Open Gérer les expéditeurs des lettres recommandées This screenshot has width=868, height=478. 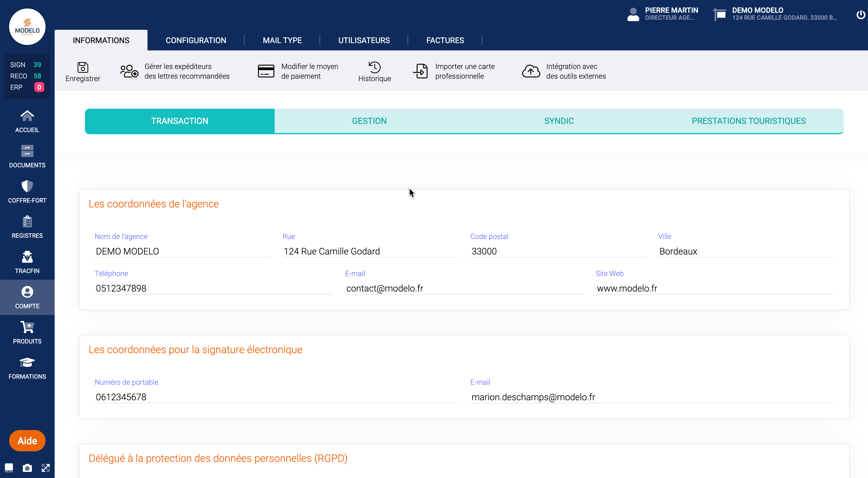pos(129,71)
